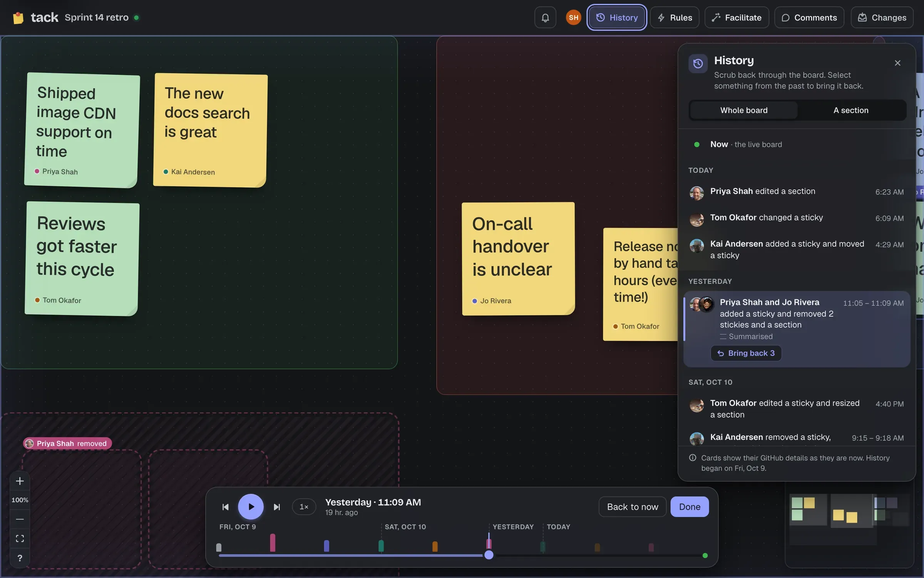This screenshot has height=578, width=924.
Task: Click the Sprint 14 retro board title
Action: pos(97,17)
